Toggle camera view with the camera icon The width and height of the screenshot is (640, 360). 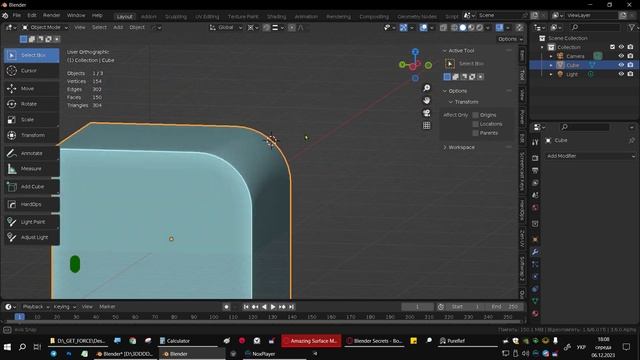[x=427, y=113]
